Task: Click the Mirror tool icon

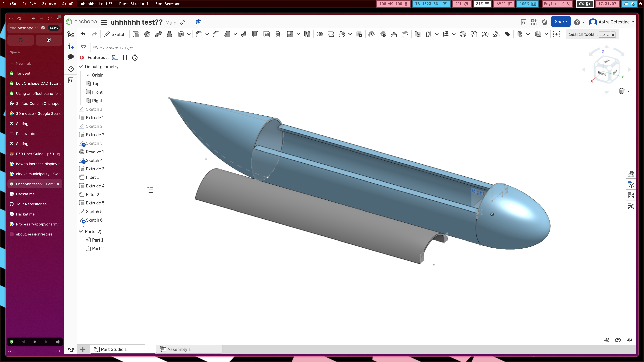Action: 307,34
